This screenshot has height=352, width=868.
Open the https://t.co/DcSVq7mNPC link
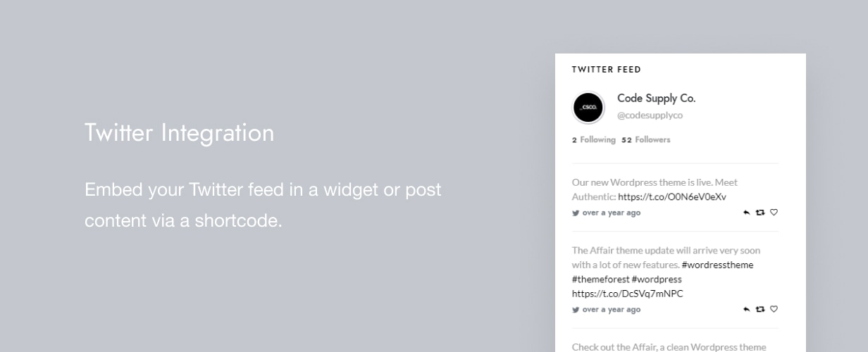(627, 294)
